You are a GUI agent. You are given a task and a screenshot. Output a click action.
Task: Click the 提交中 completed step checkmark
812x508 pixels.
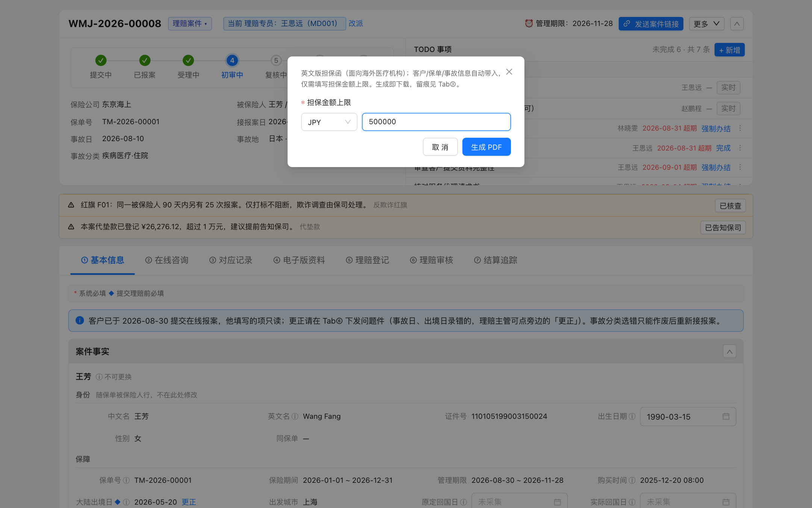click(101, 60)
